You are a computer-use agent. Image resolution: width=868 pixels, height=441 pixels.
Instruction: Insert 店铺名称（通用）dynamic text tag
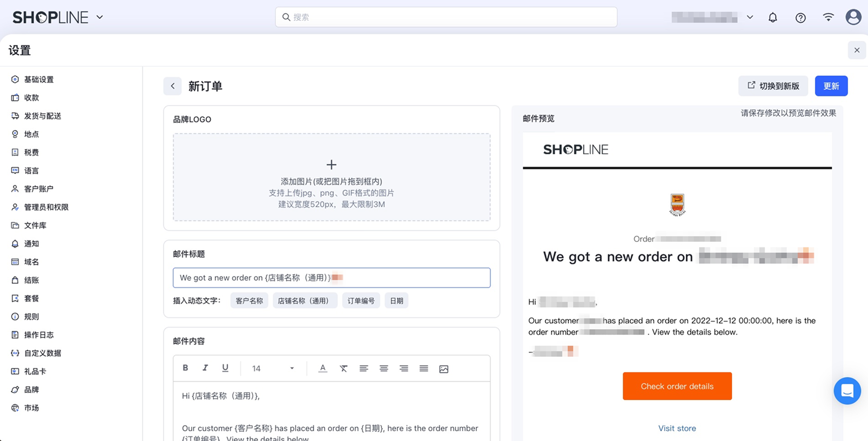pos(305,301)
